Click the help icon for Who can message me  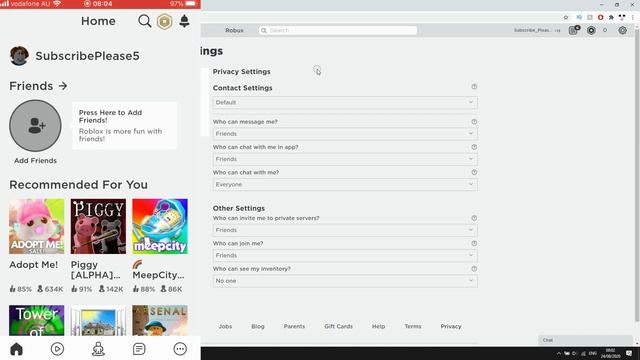tap(474, 122)
